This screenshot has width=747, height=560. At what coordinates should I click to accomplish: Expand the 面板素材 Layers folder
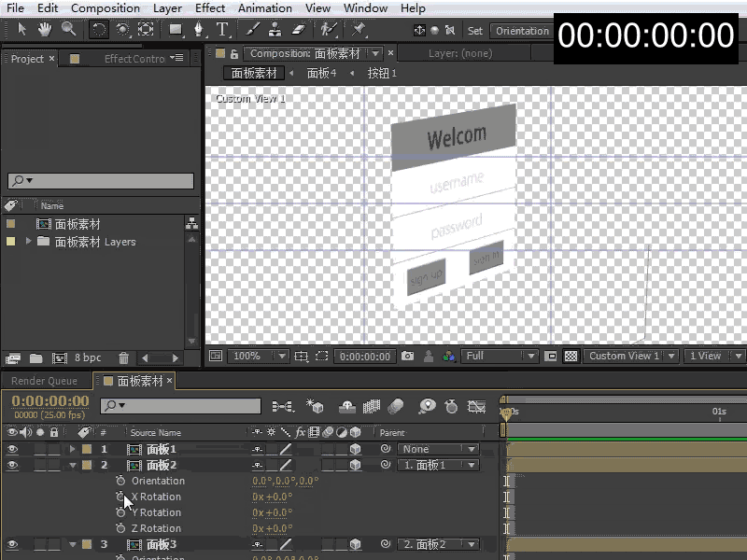pyautogui.click(x=28, y=241)
